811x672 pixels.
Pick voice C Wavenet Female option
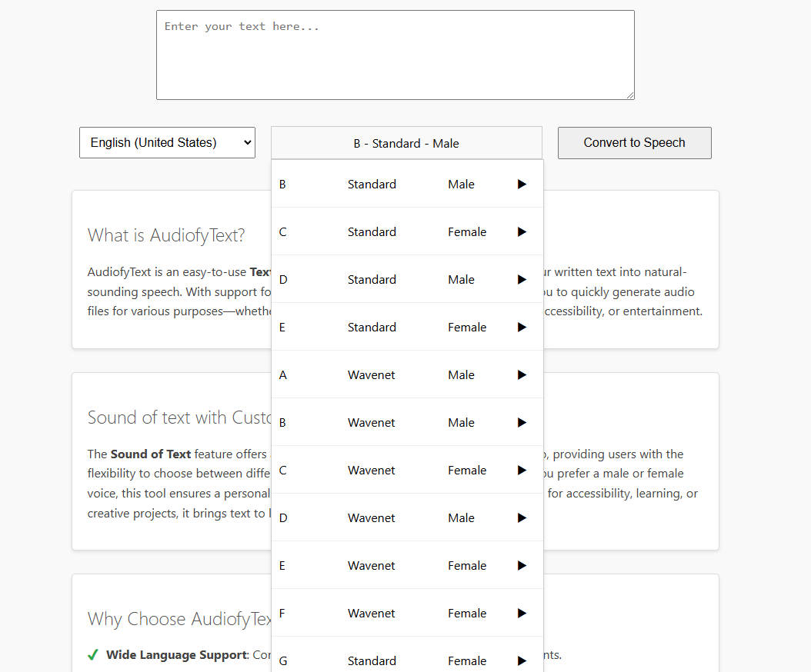[407, 470]
